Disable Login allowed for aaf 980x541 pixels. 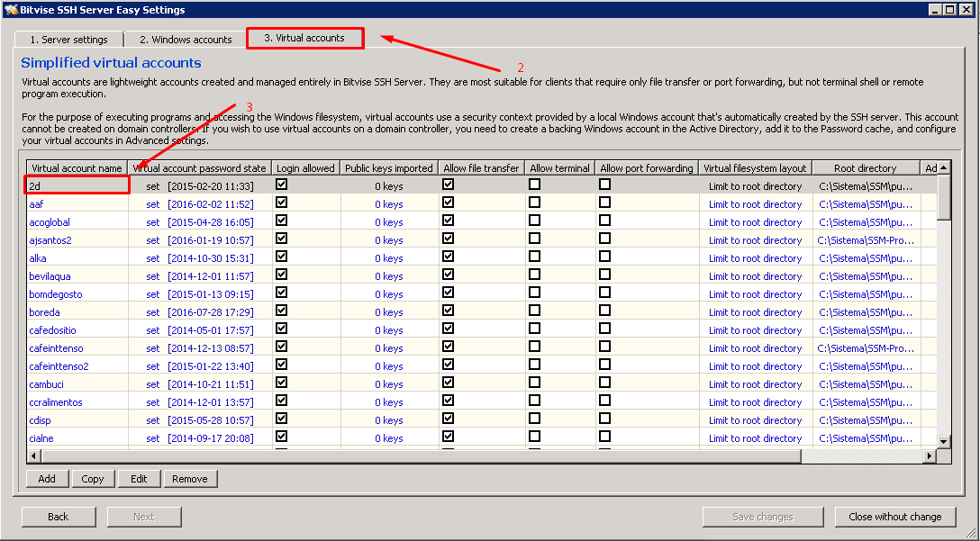tap(281, 203)
